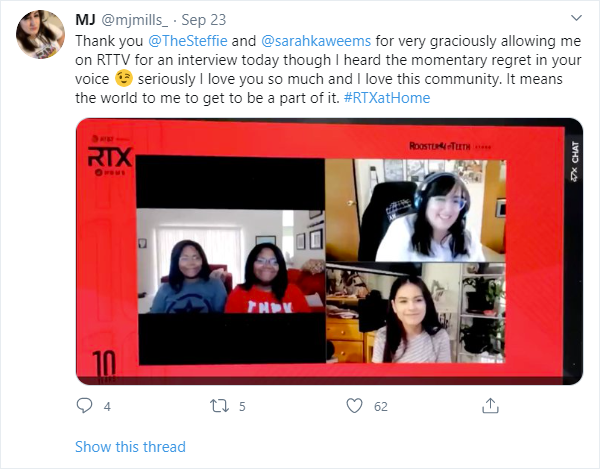Open the attached RTX interview image

click(x=329, y=251)
